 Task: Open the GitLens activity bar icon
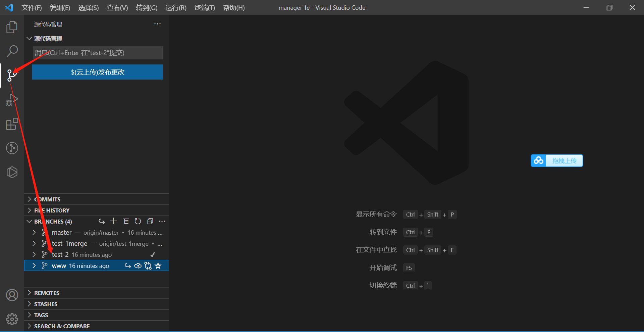click(12, 148)
